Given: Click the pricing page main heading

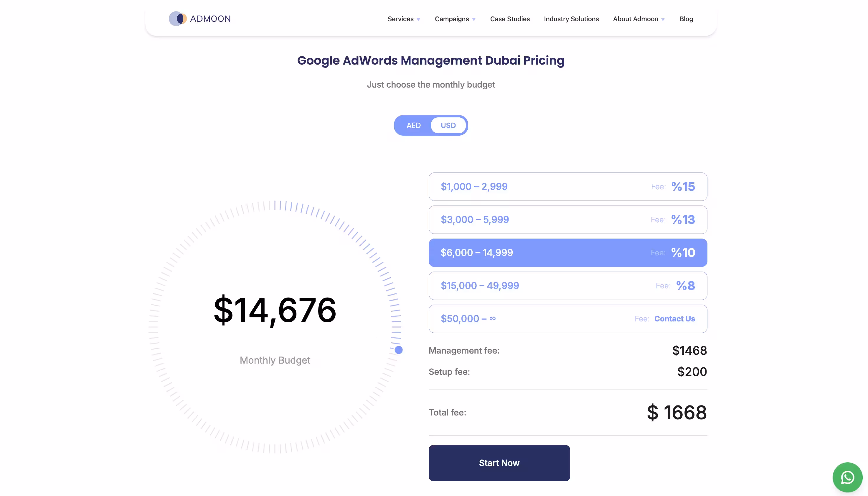Looking at the screenshot, I should coord(431,61).
